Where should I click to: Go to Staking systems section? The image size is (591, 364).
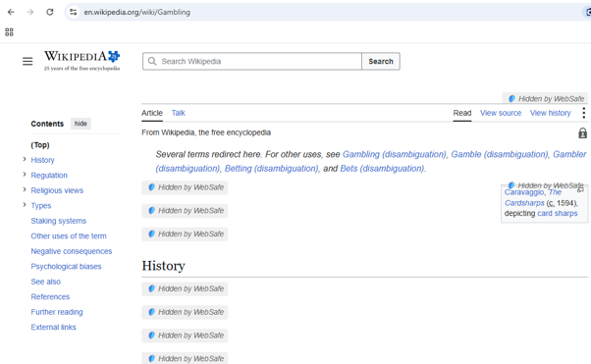pyautogui.click(x=59, y=221)
